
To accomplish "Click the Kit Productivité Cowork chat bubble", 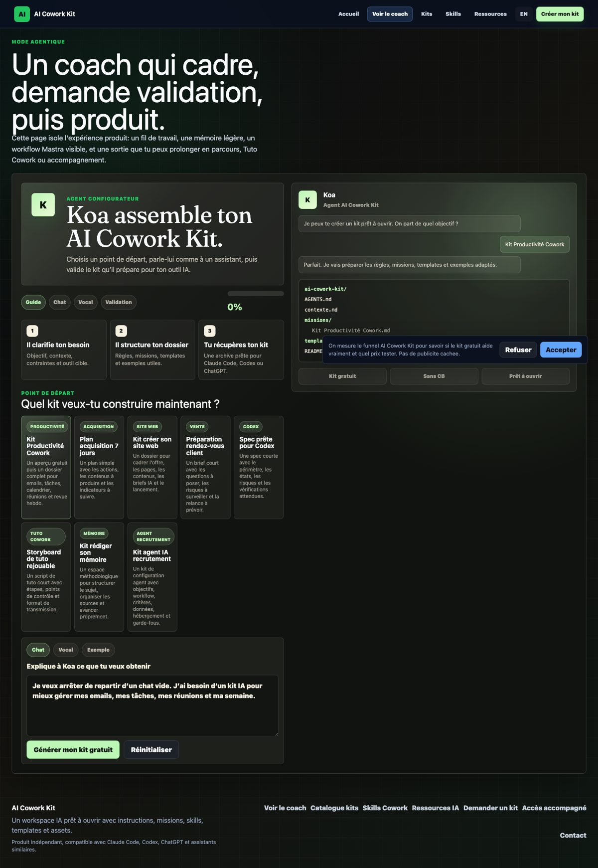I will pos(535,244).
